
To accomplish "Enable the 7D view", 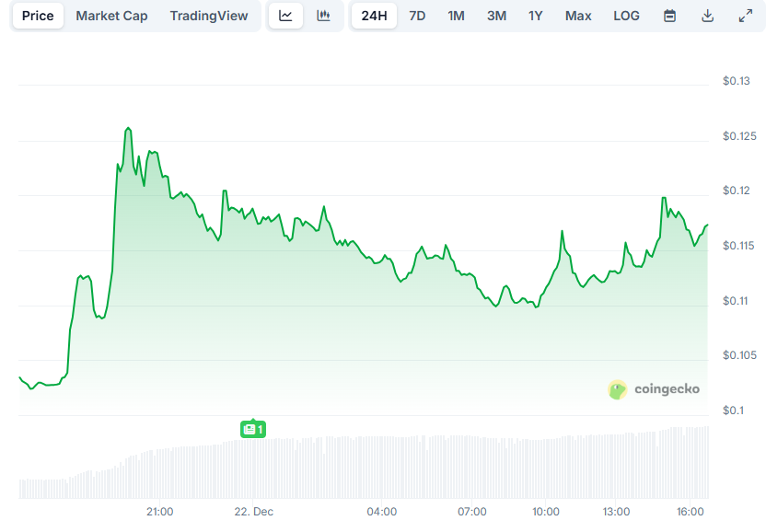I will [x=417, y=16].
